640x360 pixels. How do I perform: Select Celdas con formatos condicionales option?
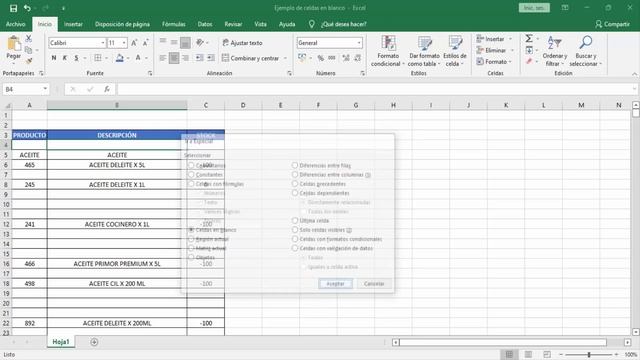337,239
